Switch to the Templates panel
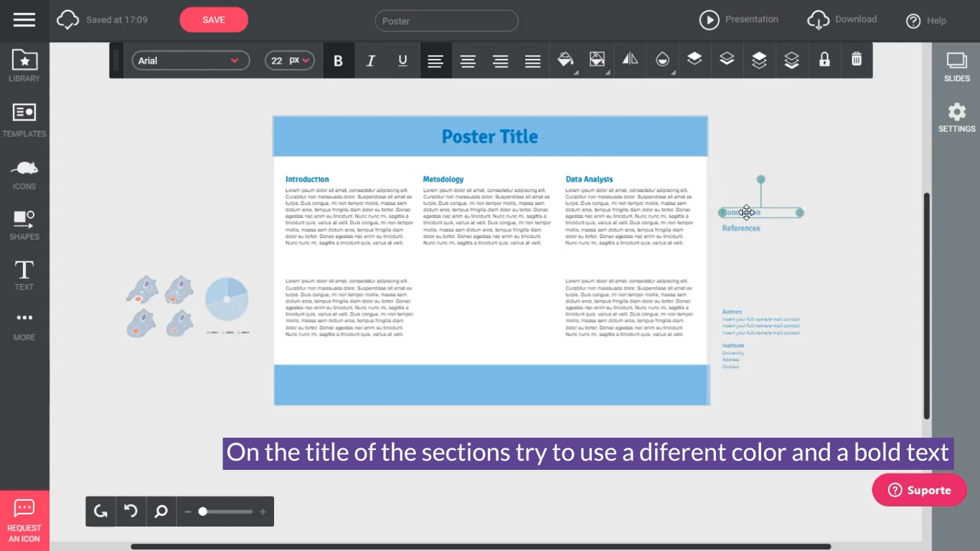 point(24,118)
